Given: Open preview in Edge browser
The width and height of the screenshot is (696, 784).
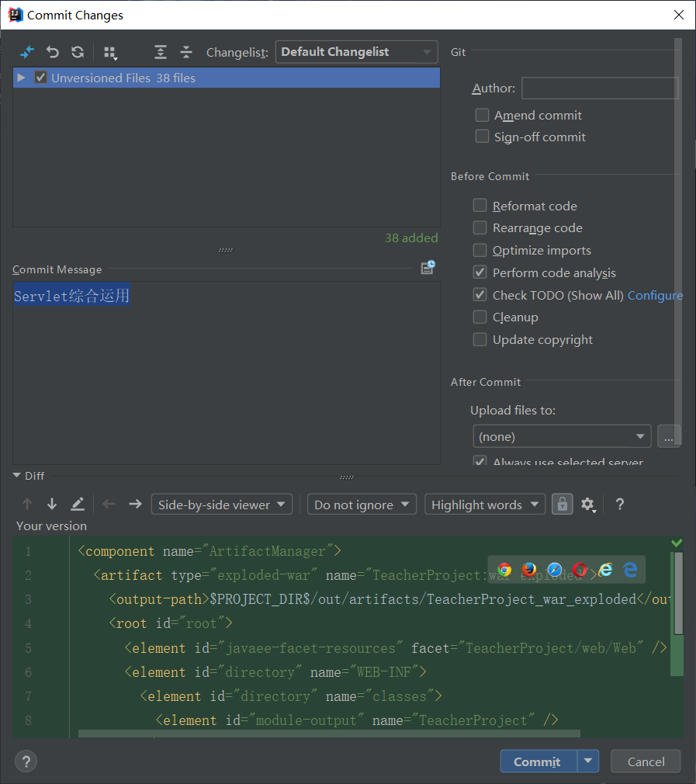Looking at the screenshot, I should 630,570.
